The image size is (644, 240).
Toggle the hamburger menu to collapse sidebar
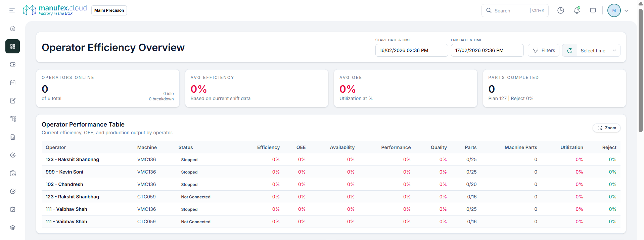pos(12,10)
